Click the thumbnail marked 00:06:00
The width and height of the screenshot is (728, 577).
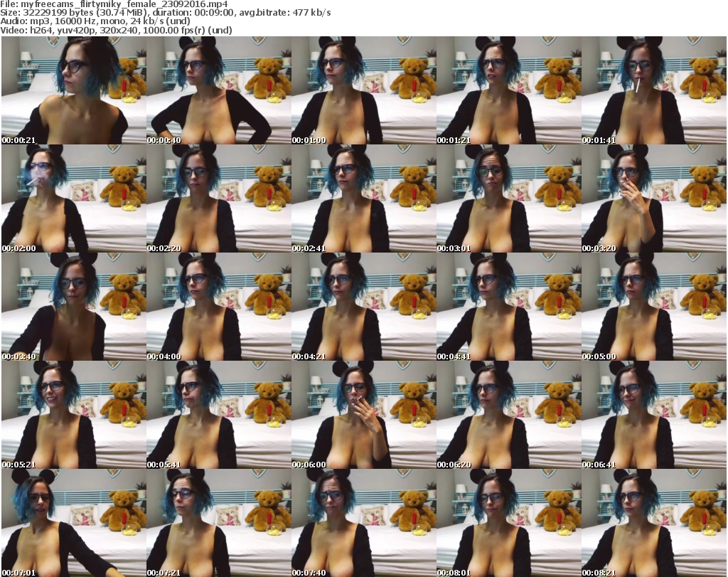pos(364,415)
